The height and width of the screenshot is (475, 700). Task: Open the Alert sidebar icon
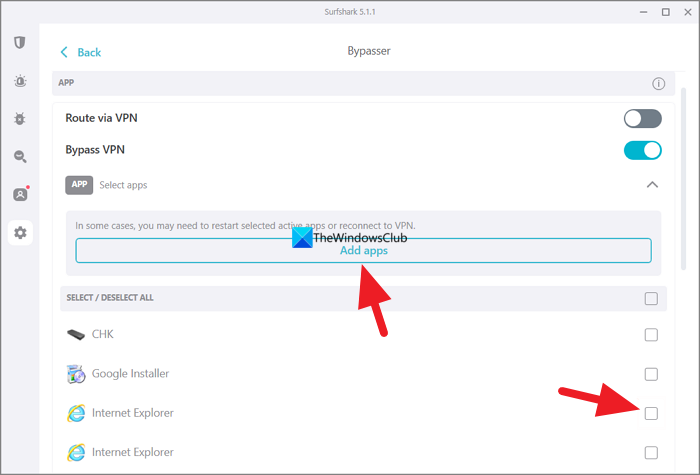pos(20,81)
